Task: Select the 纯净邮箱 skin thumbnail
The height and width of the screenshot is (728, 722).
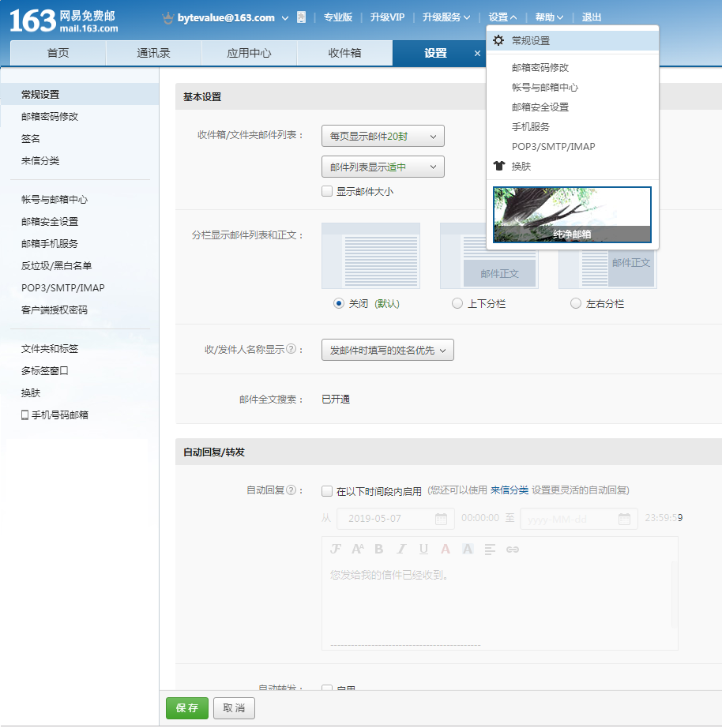Action: click(572, 215)
